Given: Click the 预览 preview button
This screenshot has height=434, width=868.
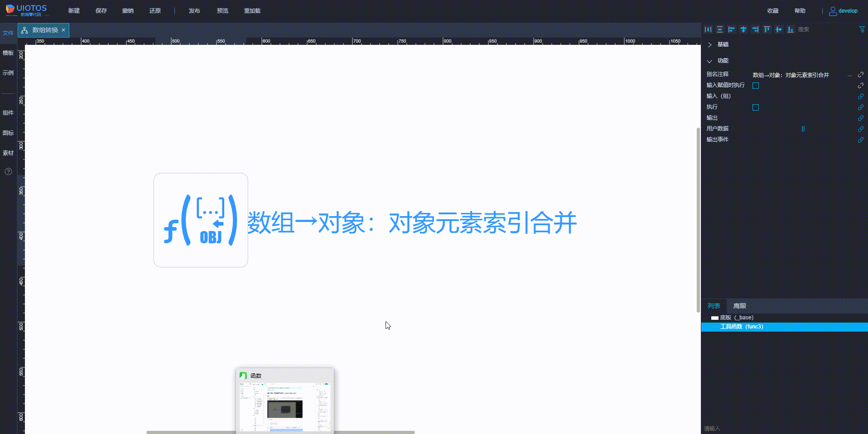Looking at the screenshot, I should [x=222, y=10].
